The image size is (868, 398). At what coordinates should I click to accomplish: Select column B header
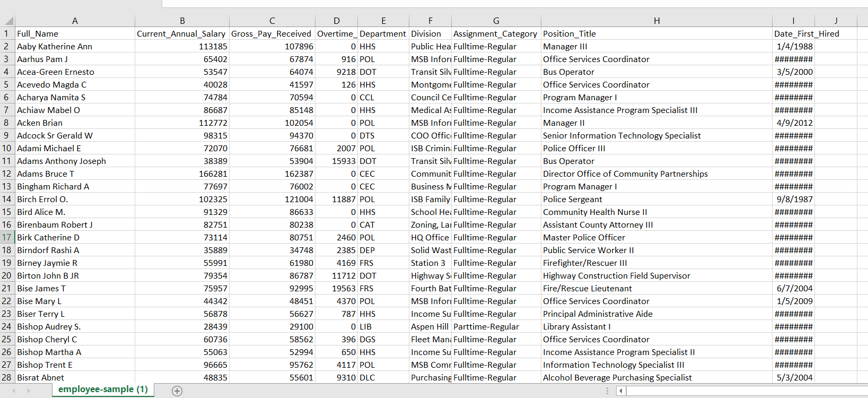pyautogui.click(x=182, y=21)
